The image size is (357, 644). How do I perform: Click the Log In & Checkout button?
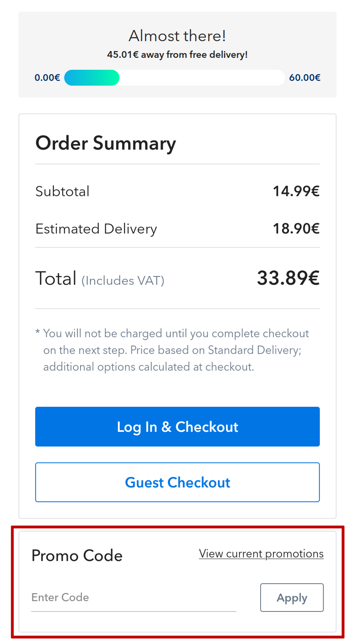pos(177,427)
